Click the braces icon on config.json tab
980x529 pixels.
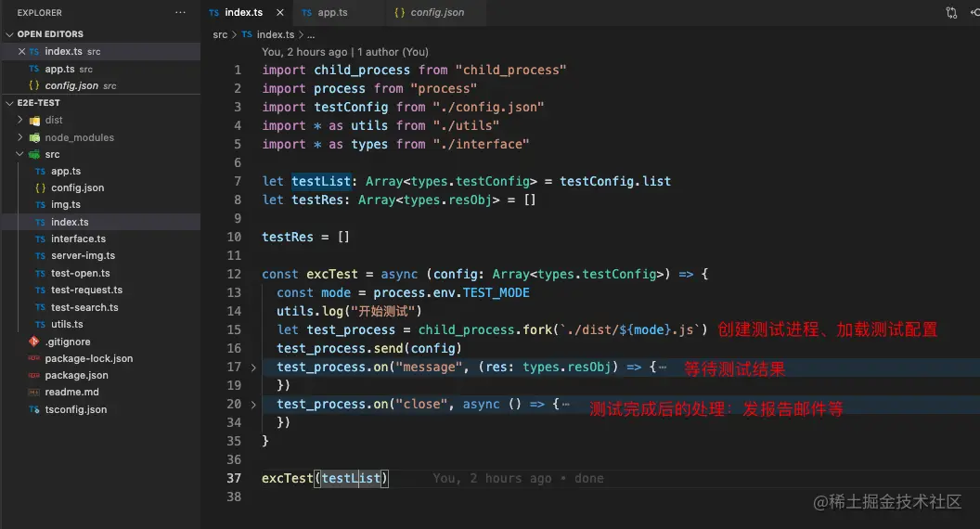[x=399, y=12]
